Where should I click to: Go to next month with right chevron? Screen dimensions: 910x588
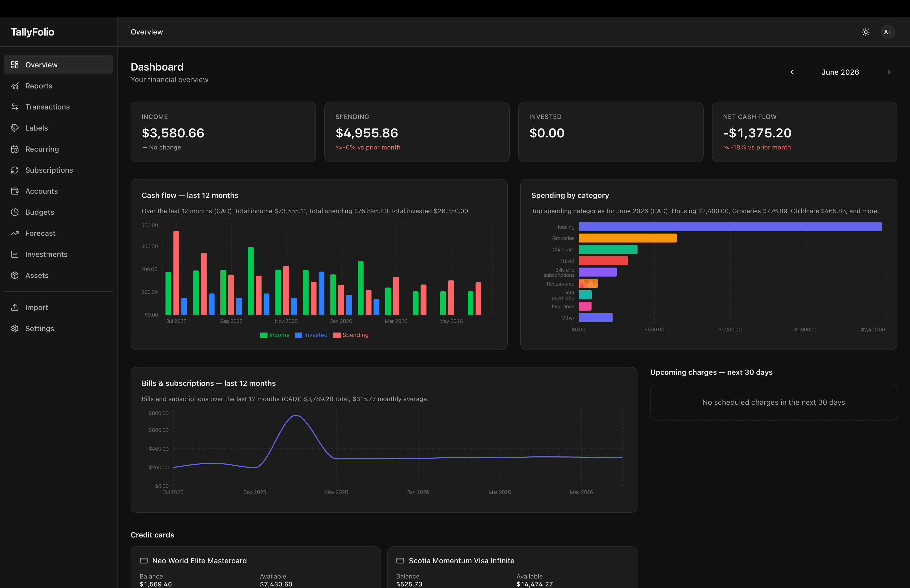coord(889,72)
